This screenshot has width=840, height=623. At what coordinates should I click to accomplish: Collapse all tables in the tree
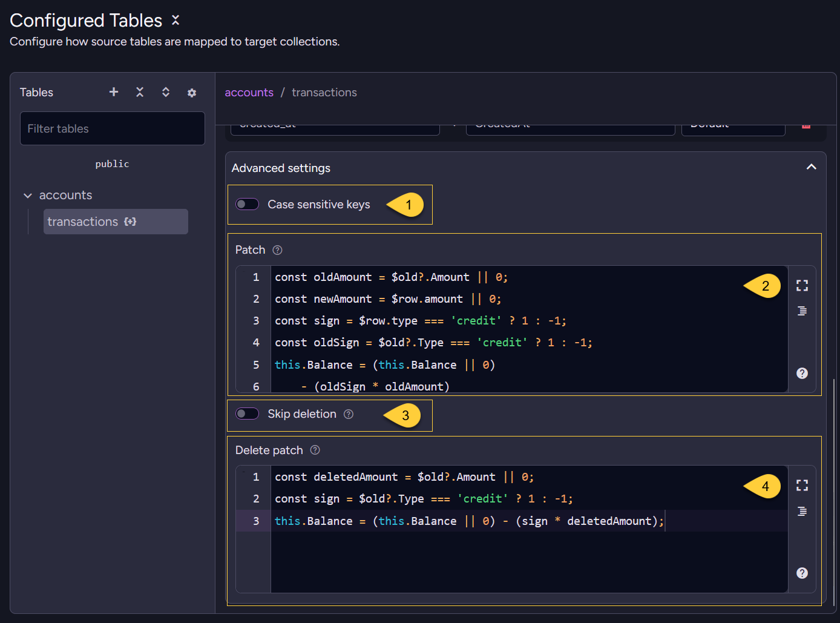click(x=140, y=92)
